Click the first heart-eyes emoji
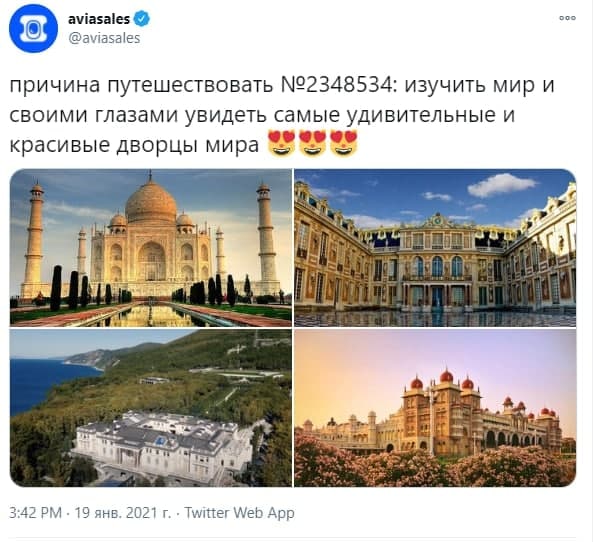The image size is (597, 542). [282, 143]
